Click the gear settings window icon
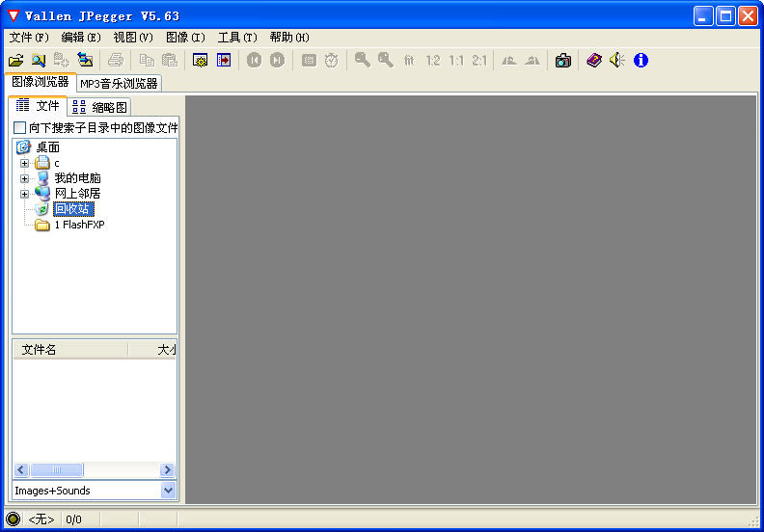The height and width of the screenshot is (532, 764). click(201, 61)
